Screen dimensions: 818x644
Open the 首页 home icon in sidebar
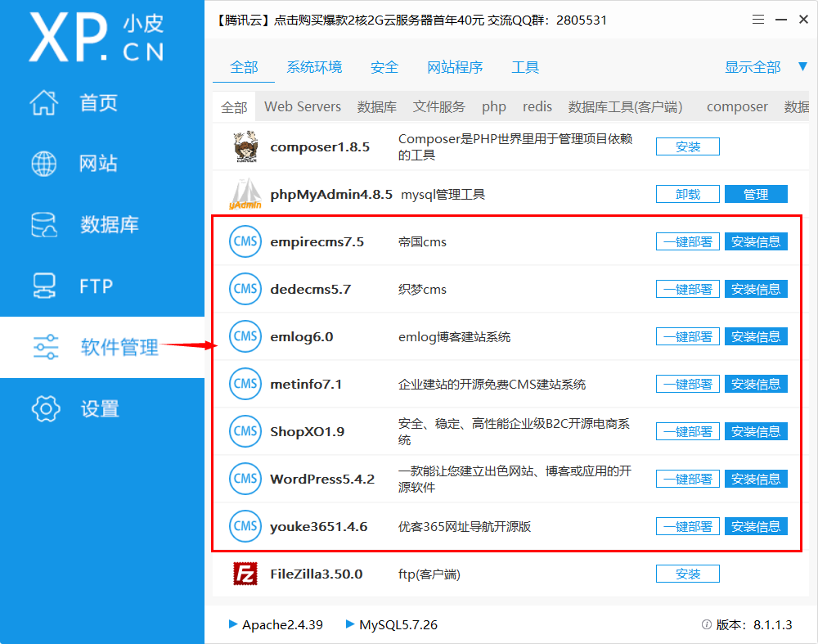coord(44,102)
